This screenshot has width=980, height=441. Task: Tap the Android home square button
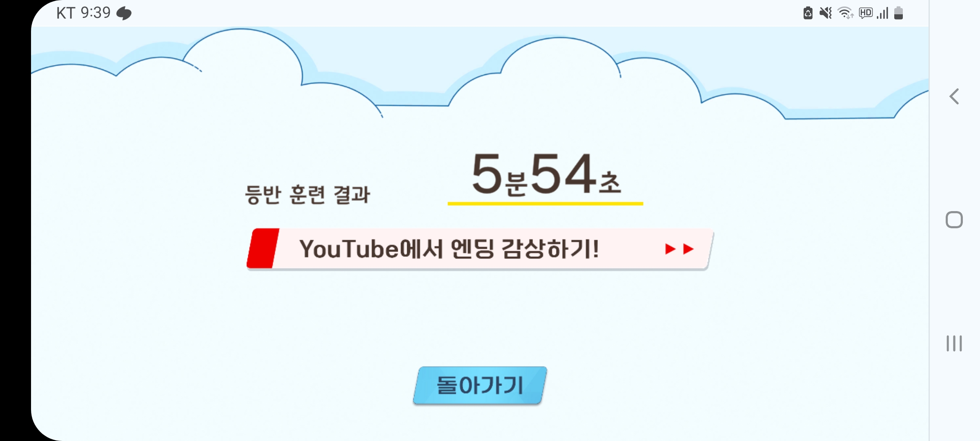point(954,220)
